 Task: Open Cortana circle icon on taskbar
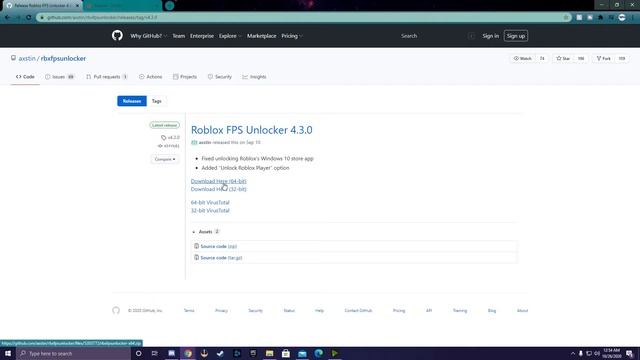(x=138, y=353)
